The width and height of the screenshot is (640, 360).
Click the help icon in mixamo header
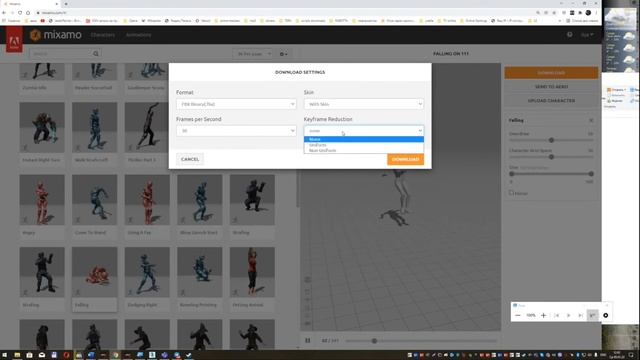pyautogui.click(x=569, y=35)
